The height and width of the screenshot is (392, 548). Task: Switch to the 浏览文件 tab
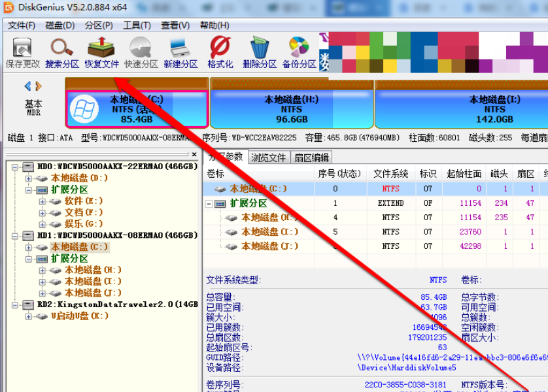click(x=269, y=157)
